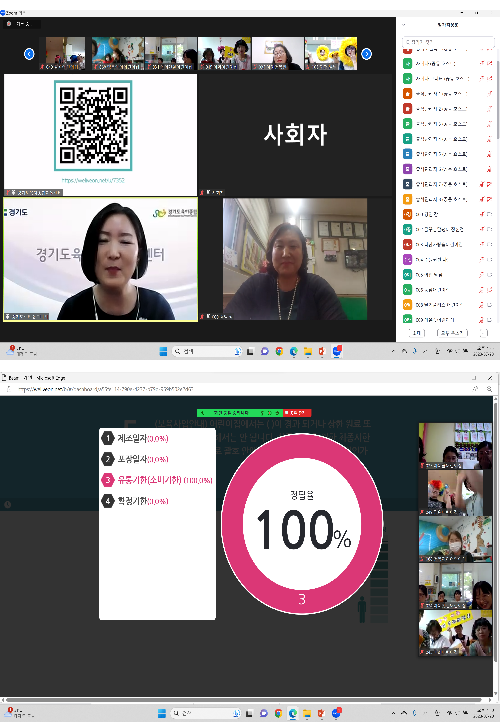Select answer option 4 in quiz list
The height and width of the screenshot is (724, 501).
[x=135, y=501]
